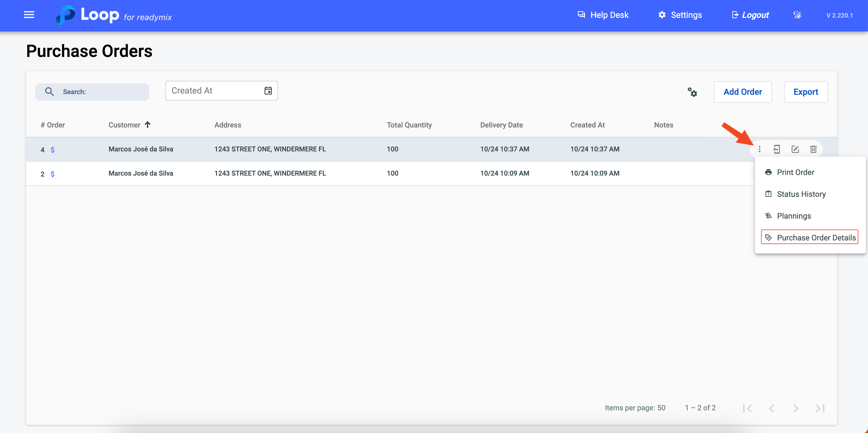Focus the Search input field
This screenshot has height=433, width=868.
click(x=101, y=92)
